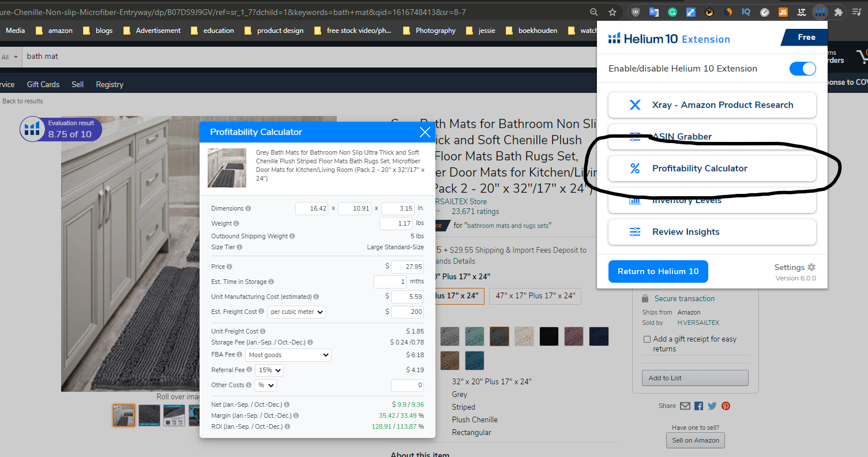Open the amazon bookmarks folder
Image resolution: width=868 pixels, height=457 pixels.
[x=54, y=31]
